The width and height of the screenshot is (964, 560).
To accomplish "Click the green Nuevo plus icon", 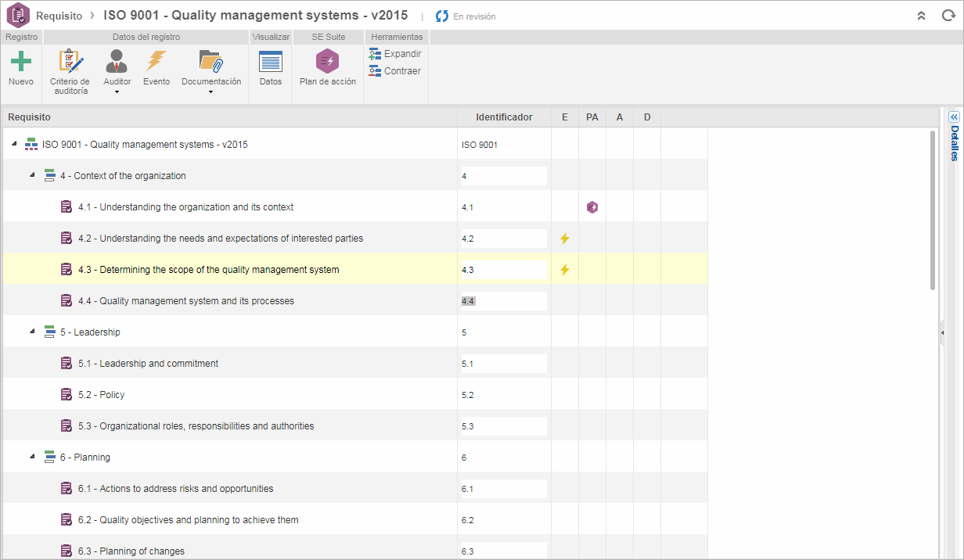I will (21, 61).
